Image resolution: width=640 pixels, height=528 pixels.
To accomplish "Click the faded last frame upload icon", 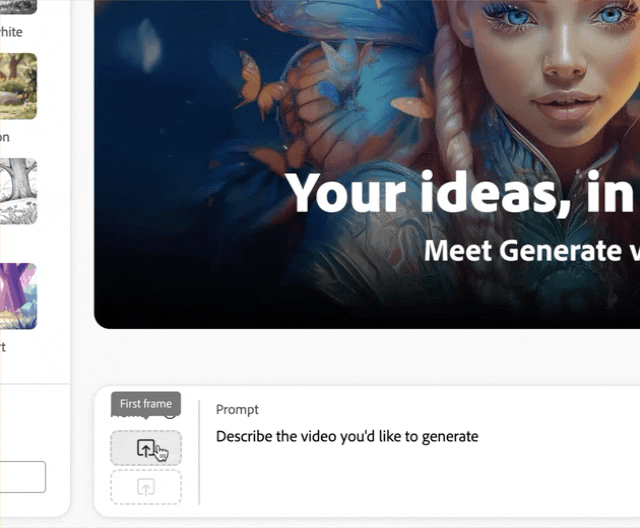I will [x=146, y=487].
